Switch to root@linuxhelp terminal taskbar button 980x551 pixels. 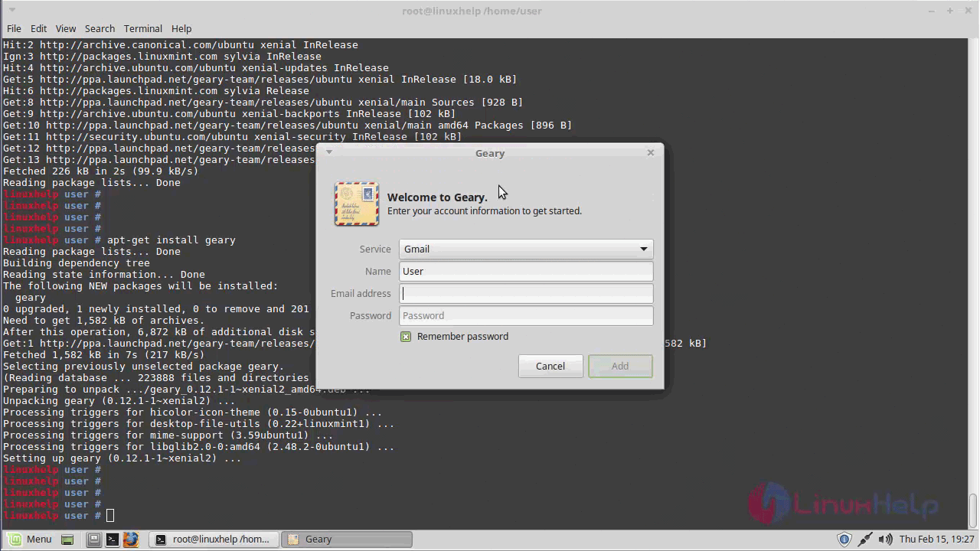(x=214, y=540)
